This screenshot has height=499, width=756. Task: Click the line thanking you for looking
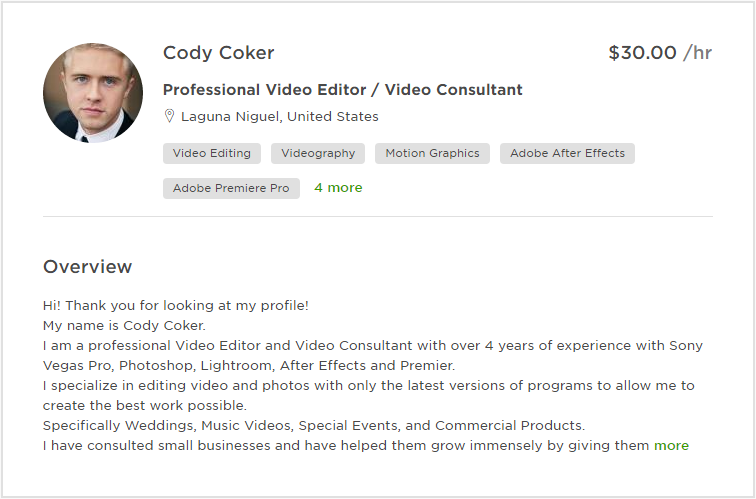click(x=176, y=306)
